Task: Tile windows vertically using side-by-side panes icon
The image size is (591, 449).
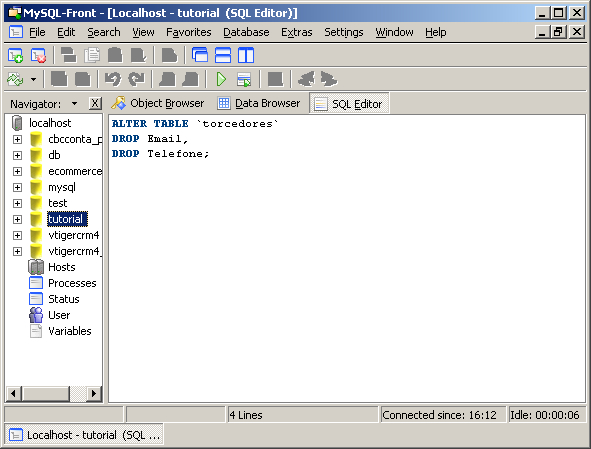Action: pos(246,55)
